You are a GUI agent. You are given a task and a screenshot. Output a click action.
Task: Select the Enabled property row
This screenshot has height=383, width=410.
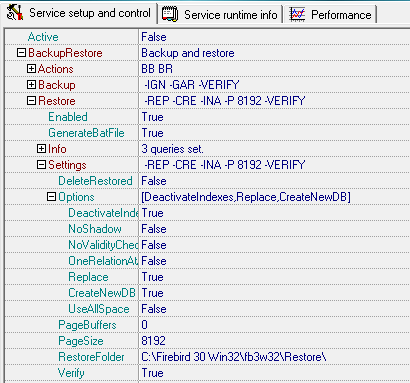68,117
